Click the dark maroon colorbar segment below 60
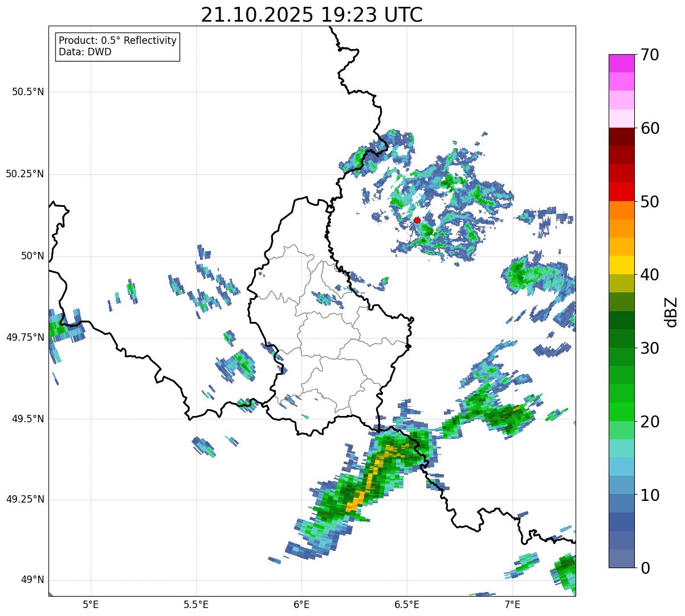 tap(621, 137)
